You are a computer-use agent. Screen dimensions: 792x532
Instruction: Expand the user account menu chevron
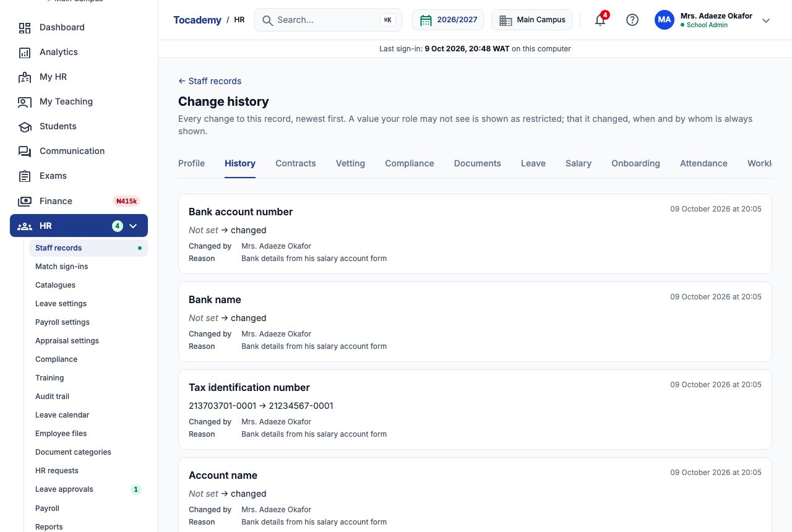tap(766, 20)
